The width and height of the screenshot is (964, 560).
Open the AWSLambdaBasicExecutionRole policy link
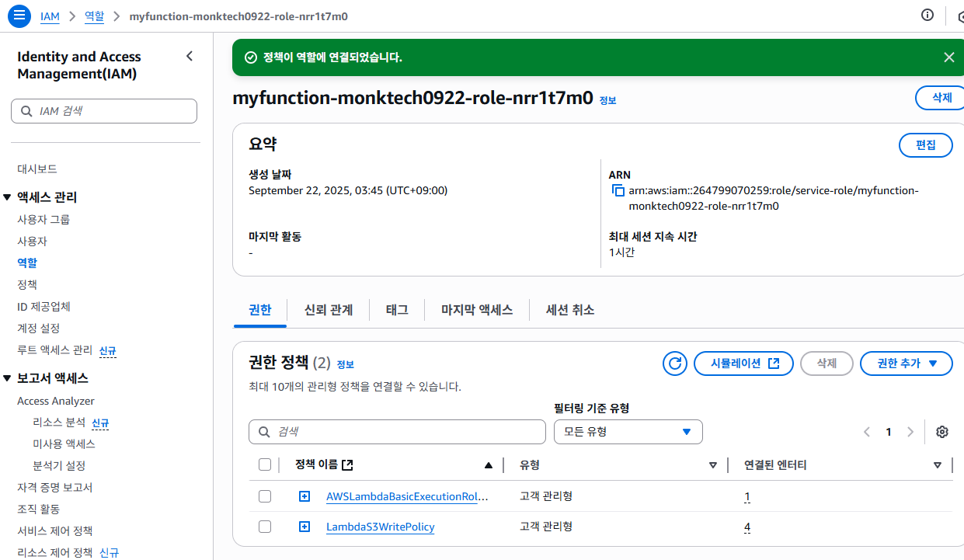tap(407, 496)
